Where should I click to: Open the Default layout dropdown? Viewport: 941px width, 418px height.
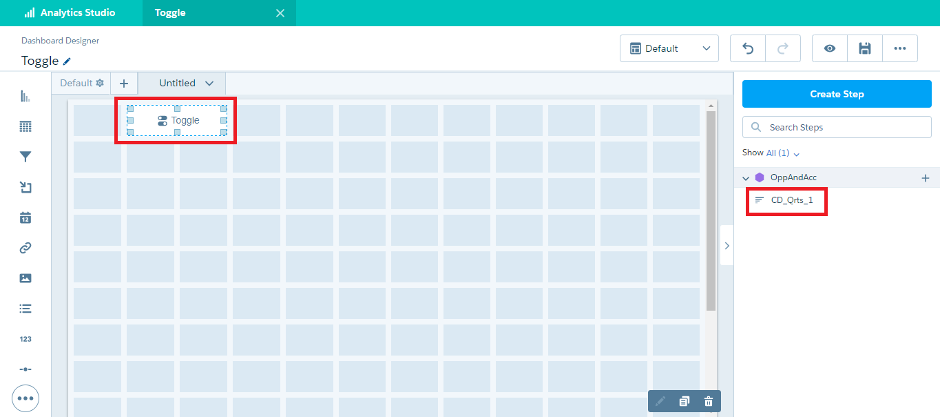(x=669, y=49)
